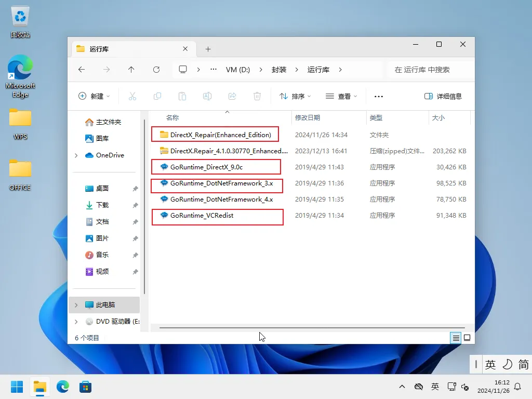Open the 查看 (View) dropdown
The image size is (532, 399).
[341, 96]
